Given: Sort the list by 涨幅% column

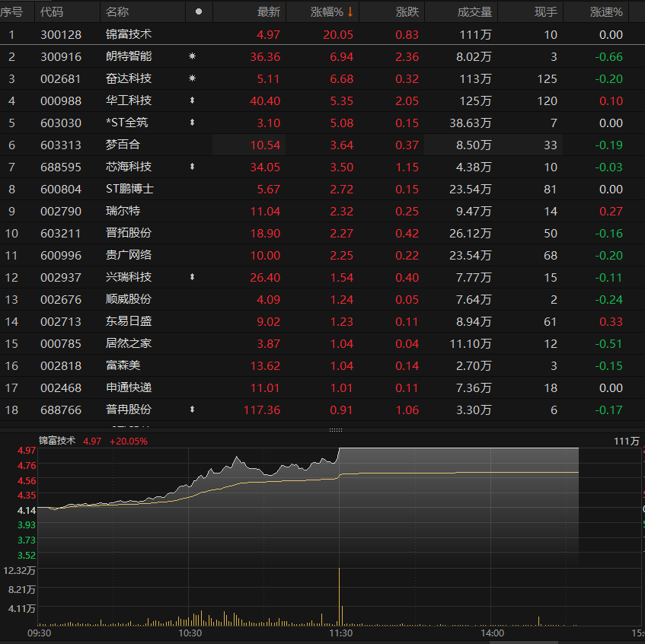Looking at the screenshot, I should (331, 11).
